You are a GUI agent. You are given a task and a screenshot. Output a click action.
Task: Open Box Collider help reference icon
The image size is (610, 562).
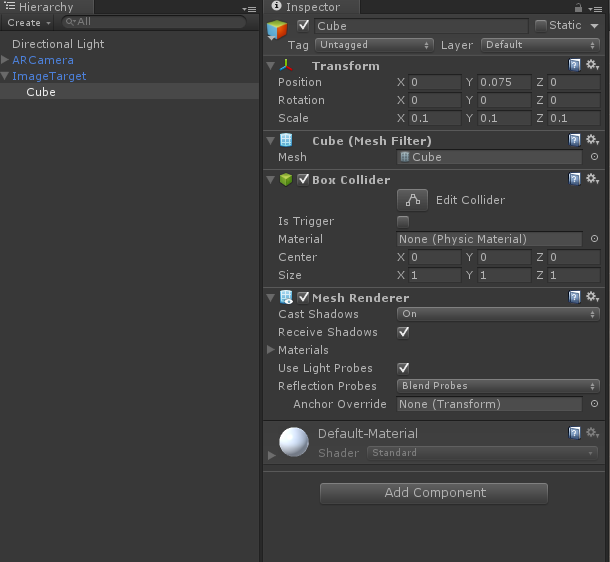(x=574, y=179)
